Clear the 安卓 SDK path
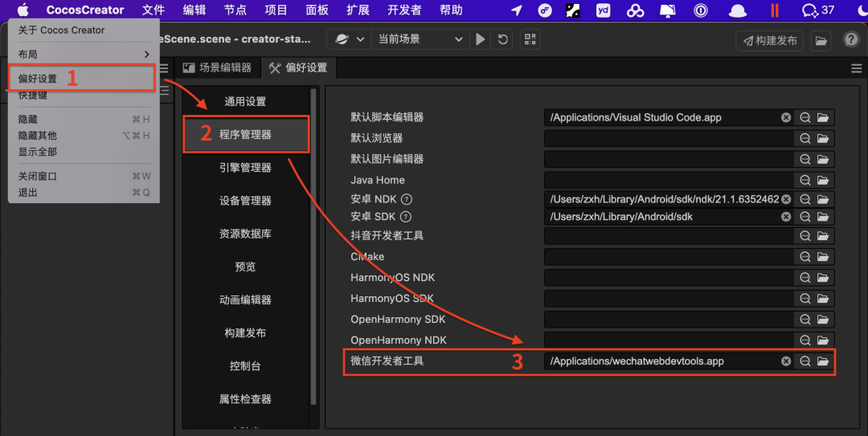This screenshot has height=436, width=868. [x=786, y=217]
